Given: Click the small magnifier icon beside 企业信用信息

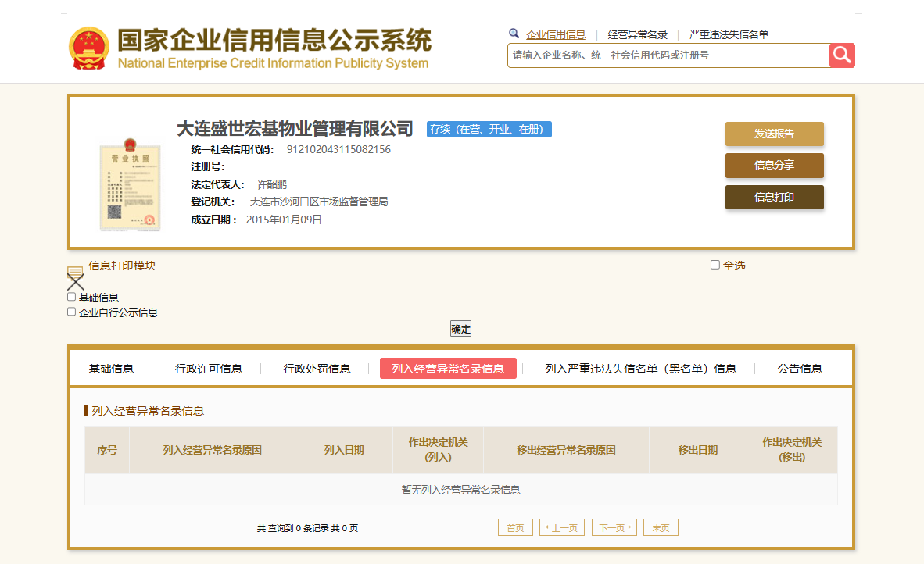Looking at the screenshot, I should coord(514,34).
